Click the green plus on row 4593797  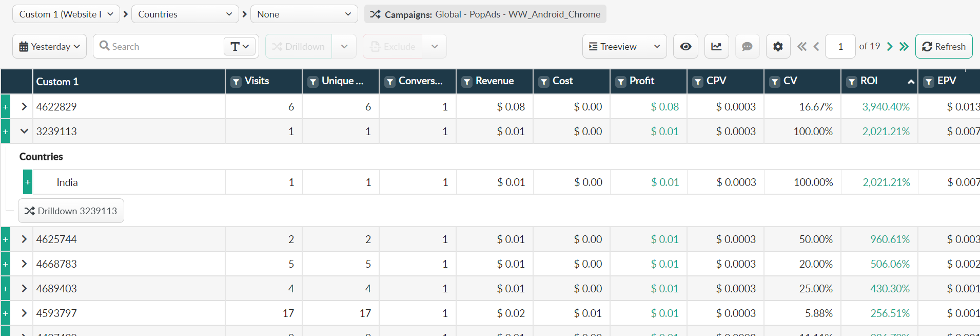point(6,313)
